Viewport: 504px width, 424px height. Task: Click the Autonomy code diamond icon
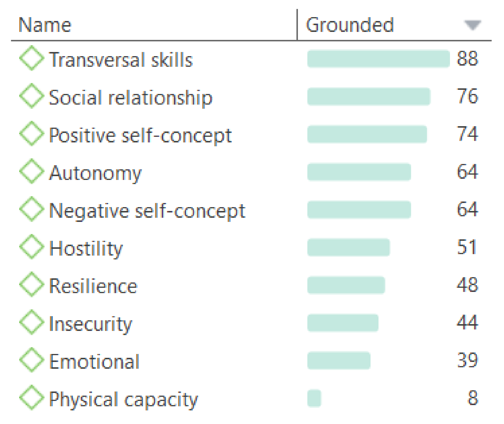(32, 171)
